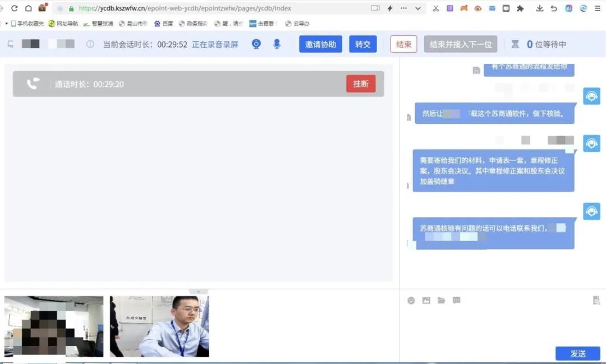The image size is (606, 364).
Task: Click 结束并接入下一位 button
Action: pos(461,44)
